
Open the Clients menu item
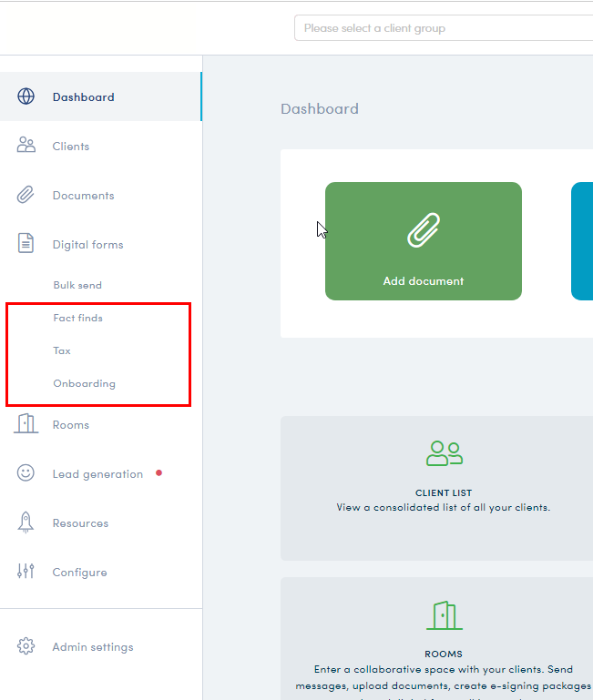(101, 146)
